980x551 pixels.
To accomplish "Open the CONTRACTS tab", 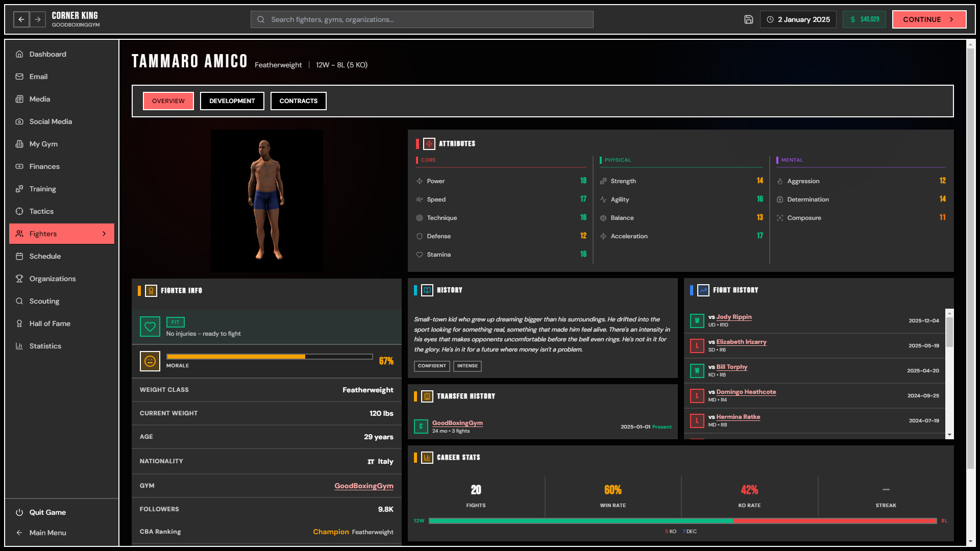I will (298, 101).
